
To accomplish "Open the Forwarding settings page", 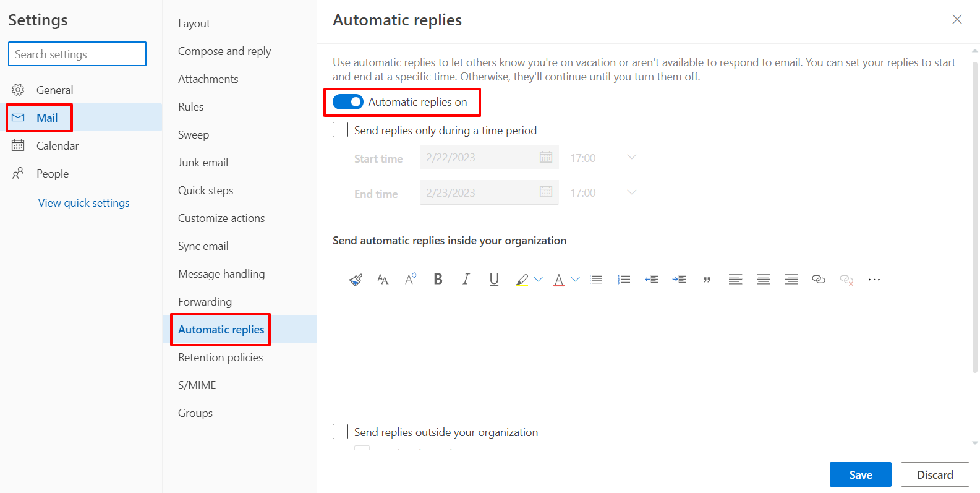I will click(x=205, y=302).
